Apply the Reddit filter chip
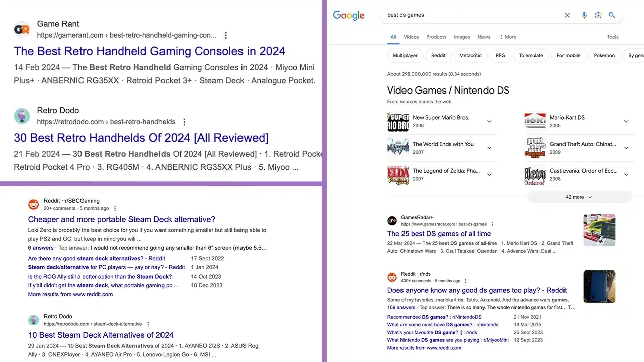Screen dimensions: 644x362 [439, 55]
